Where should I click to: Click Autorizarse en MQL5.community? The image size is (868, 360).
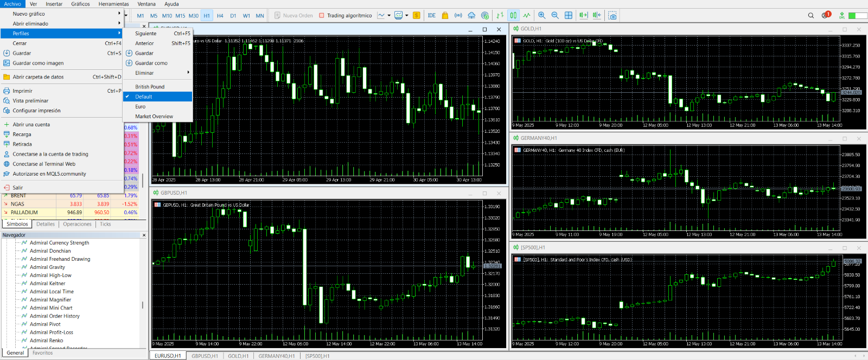click(61, 174)
